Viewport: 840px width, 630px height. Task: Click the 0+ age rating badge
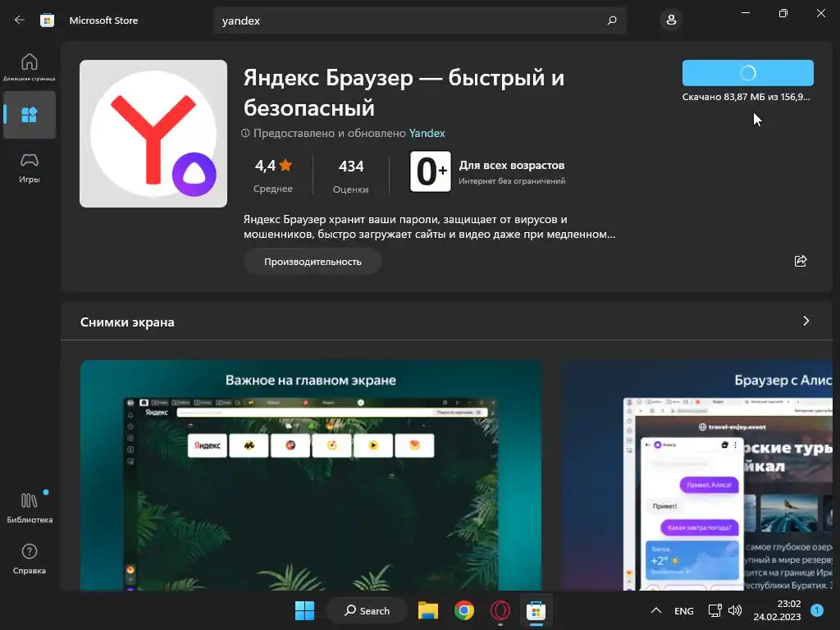pyautogui.click(x=430, y=171)
